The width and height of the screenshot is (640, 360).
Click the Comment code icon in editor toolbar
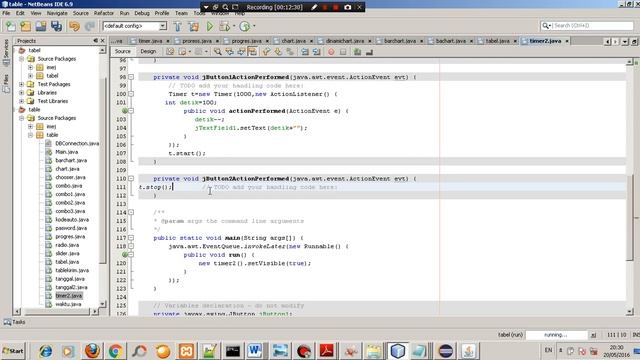click(x=358, y=52)
